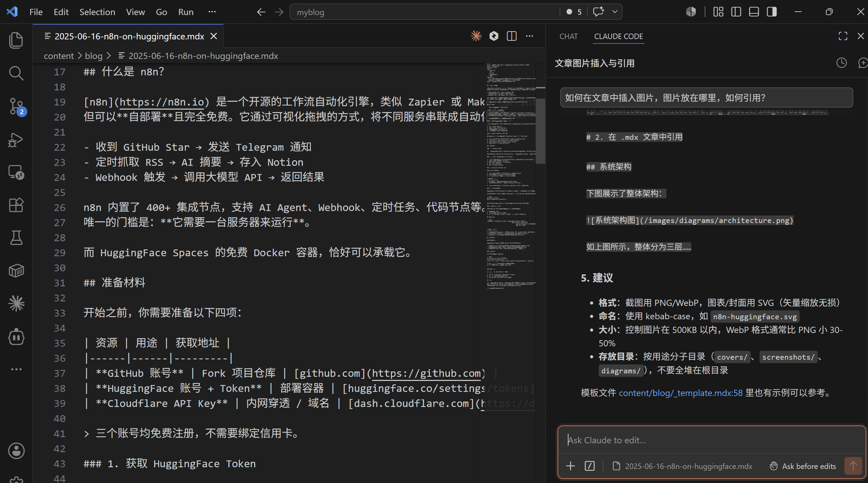The height and width of the screenshot is (483, 868).
Task: Toggle the primary side bar
Action: click(x=736, y=12)
